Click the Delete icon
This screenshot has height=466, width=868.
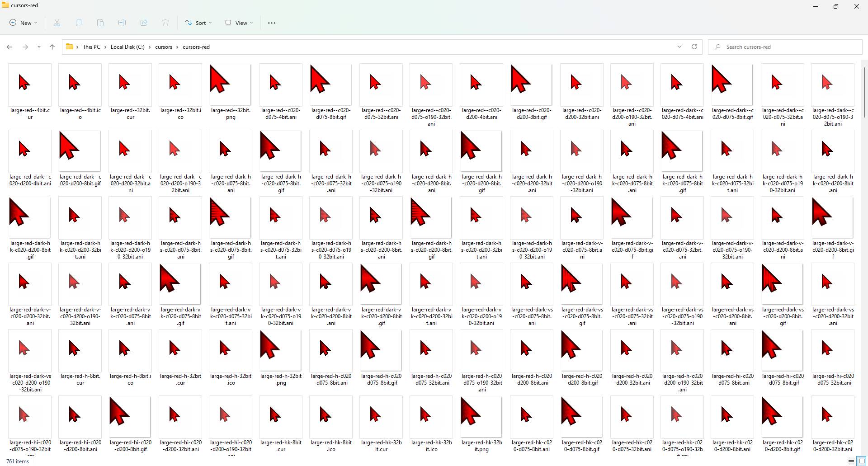pyautogui.click(x=165, y=23)
